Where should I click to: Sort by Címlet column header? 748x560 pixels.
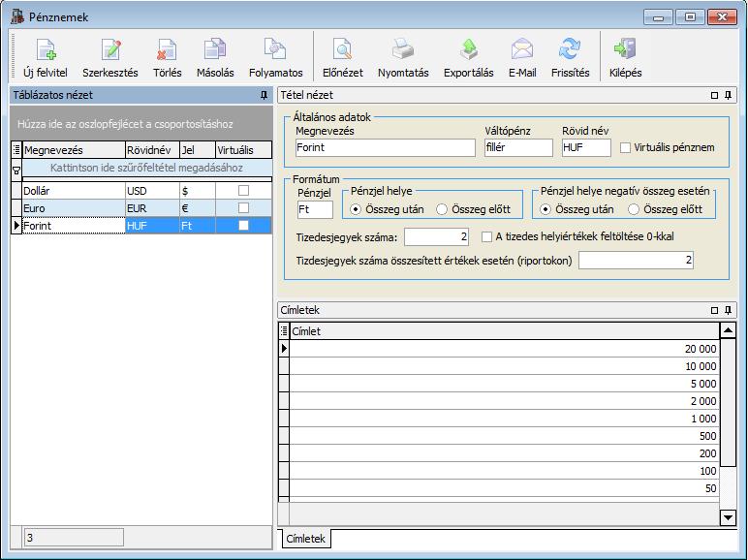pos(504,330)
